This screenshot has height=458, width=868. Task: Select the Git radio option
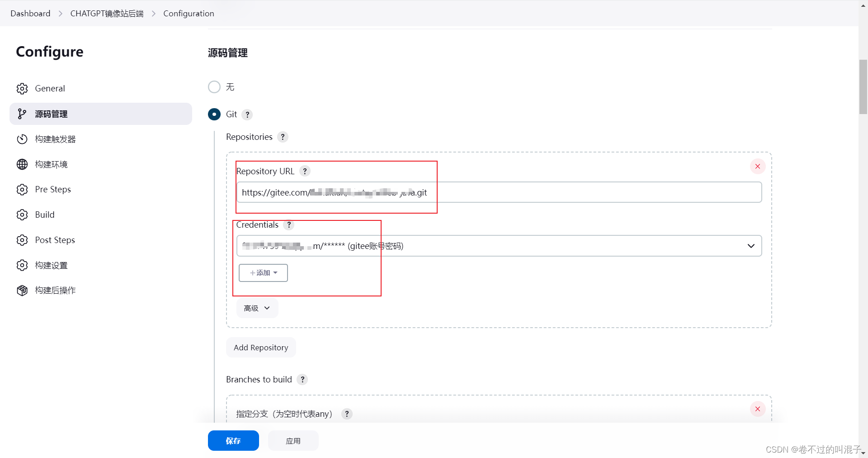[214, 114]
